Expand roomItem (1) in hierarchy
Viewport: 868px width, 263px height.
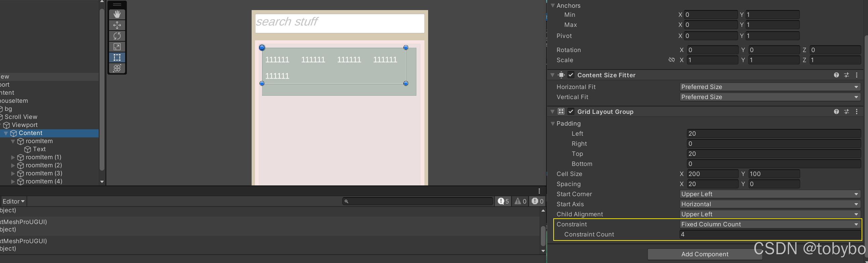coord(13,158)
